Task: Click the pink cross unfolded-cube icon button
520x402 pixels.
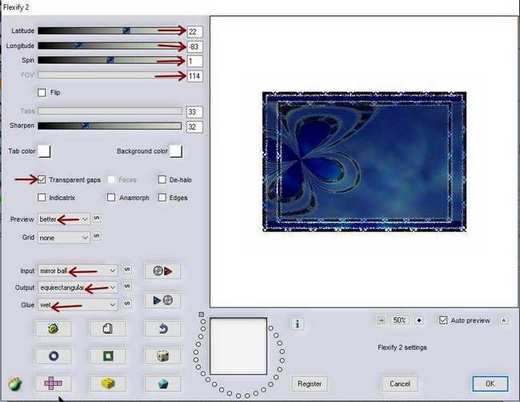Action: click(x=53, y=383)
